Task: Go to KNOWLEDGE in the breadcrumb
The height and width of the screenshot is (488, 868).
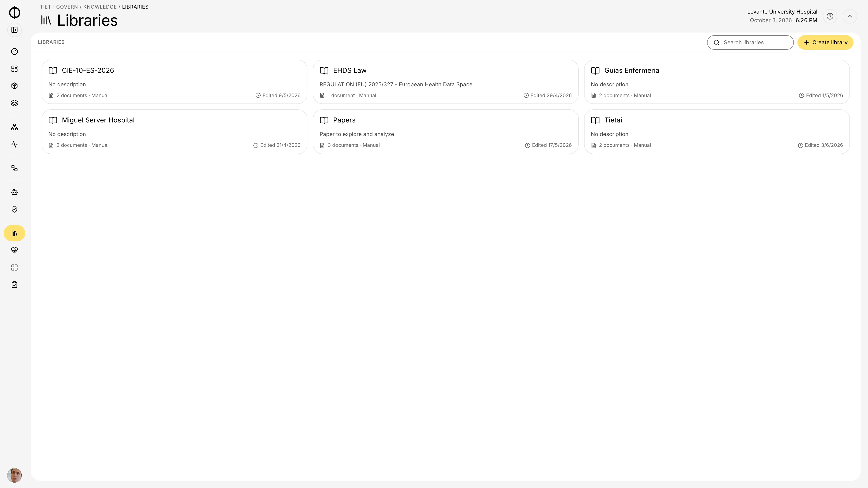Action: 100,7
